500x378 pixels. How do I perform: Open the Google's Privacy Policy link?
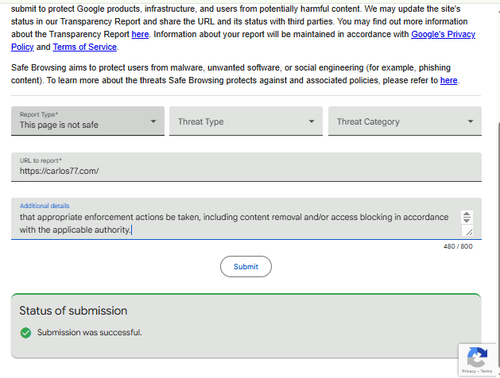443,34
